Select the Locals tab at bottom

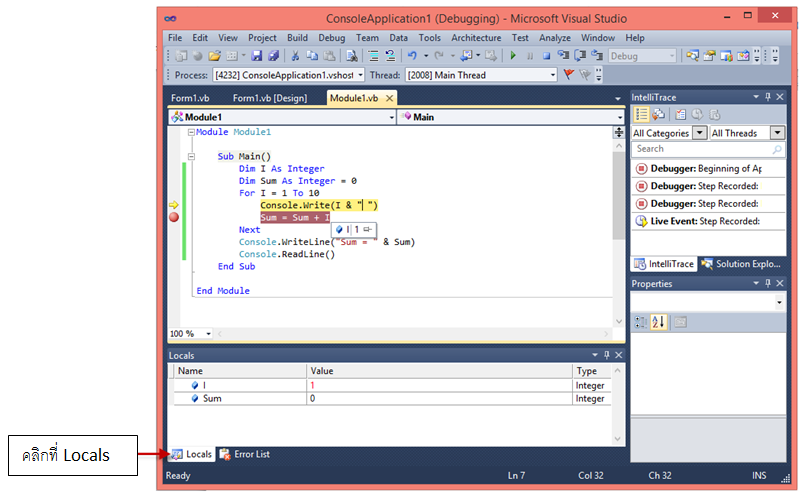click(192, 454)
